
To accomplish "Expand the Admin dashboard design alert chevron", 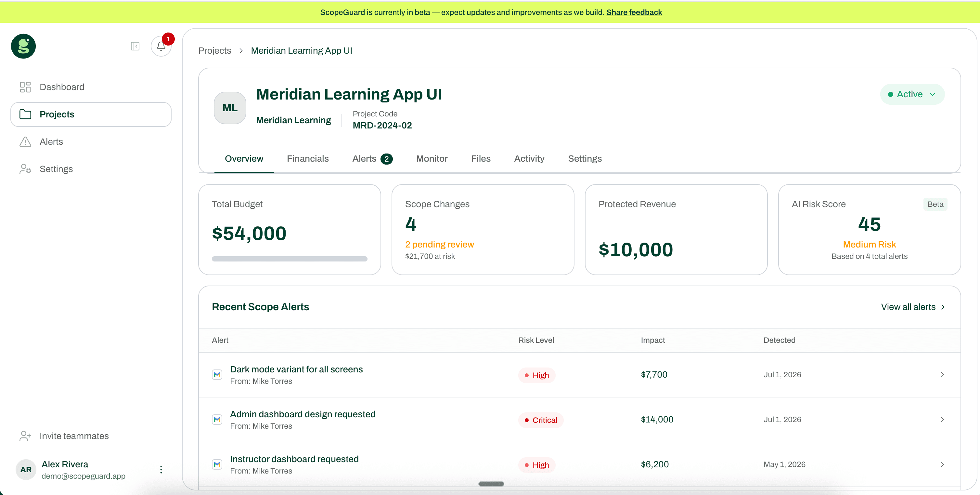I will (942, 420).
